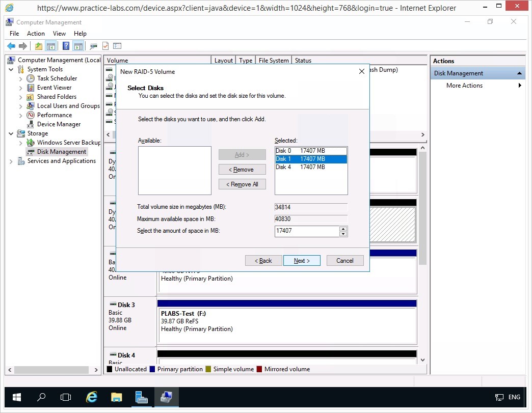This screenshot has width=532, height=413.
Task: Expand the Services and Applications node
Action: [x=11, y=161]
